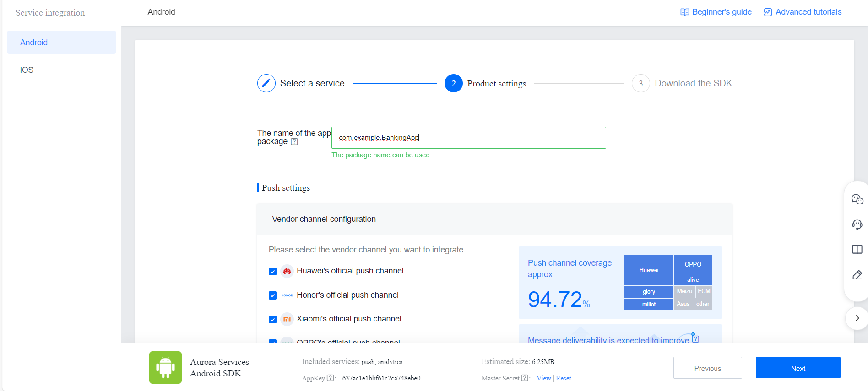Uncheck Honor's official push channel checkbox
The height and width of the screenshot is (391, 868).
(272, 295)
